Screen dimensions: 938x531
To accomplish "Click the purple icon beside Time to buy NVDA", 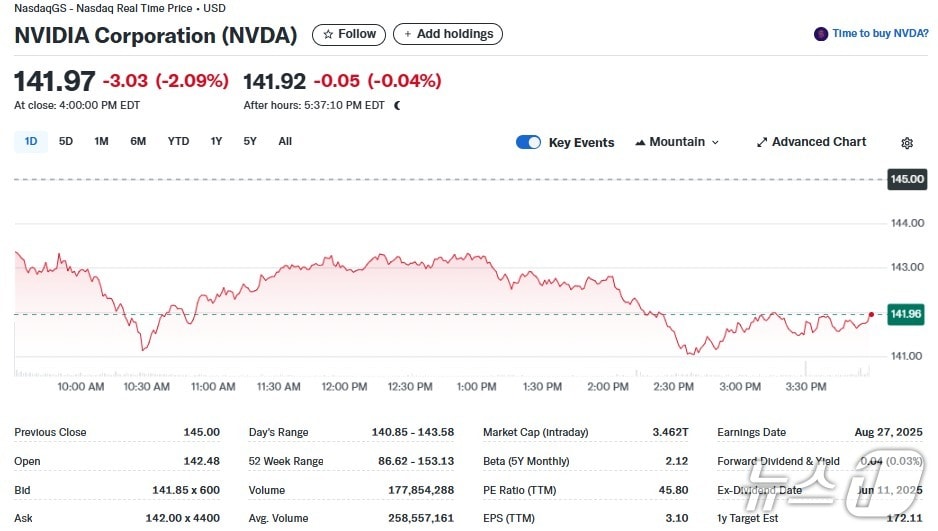I will (x=821, y=34).
